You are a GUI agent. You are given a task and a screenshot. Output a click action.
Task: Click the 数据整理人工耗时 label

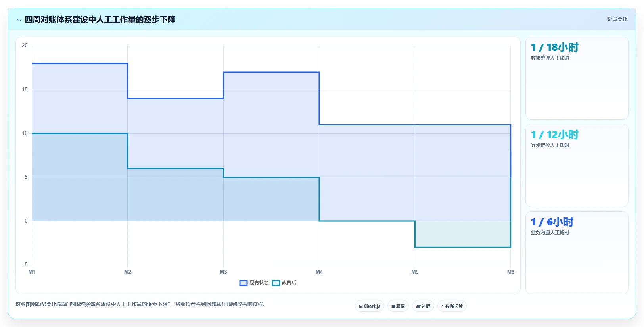click(x=550, y=58)
